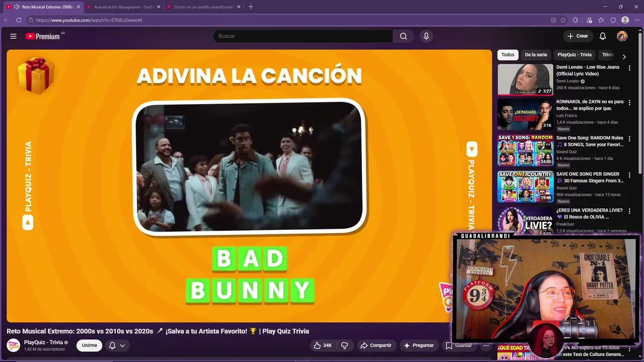This screenshot has width=644, height=362.
Task: Open Save One Song RANDOM thumbnail
Action: click(525, 150)
